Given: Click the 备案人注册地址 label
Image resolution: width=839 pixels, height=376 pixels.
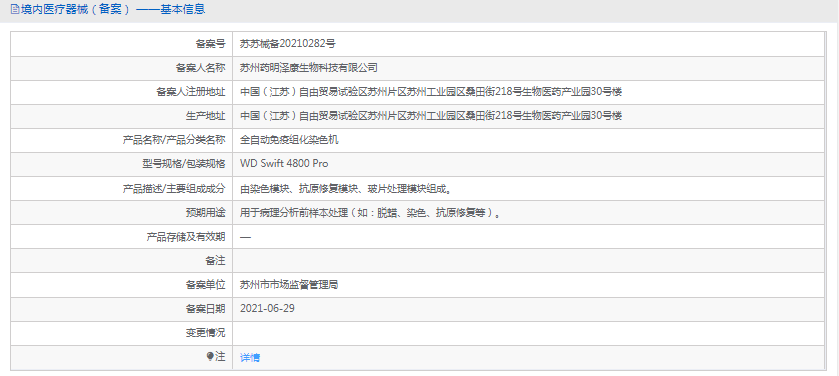Looking at the screenshot, I should coord(191,92).
